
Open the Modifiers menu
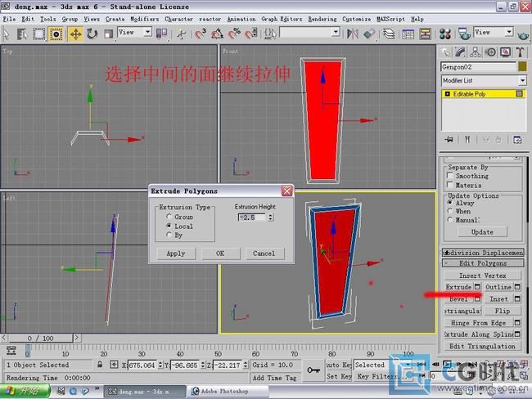click(145, 19)
